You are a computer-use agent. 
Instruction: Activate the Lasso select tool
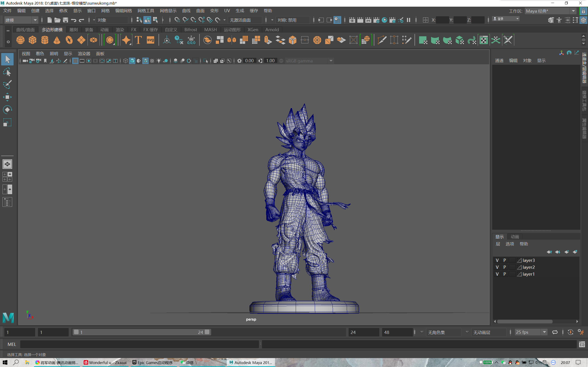pyautogui.click(x=7, y=72)
